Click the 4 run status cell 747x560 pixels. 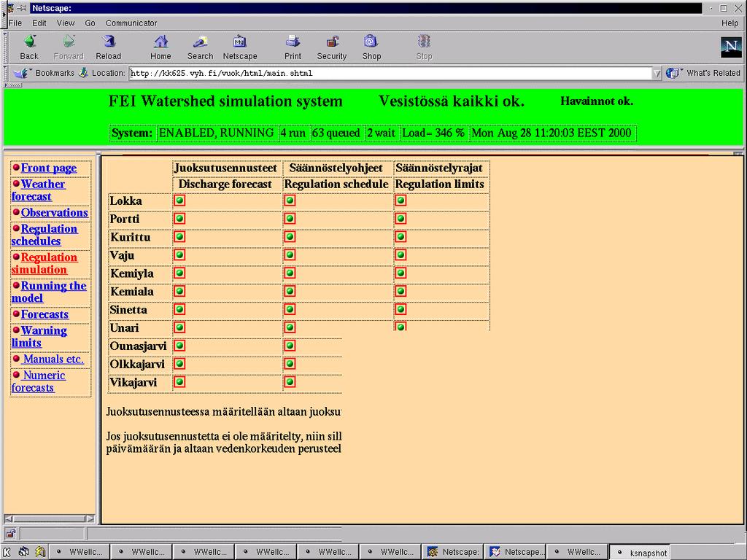[x=293, y=133]
